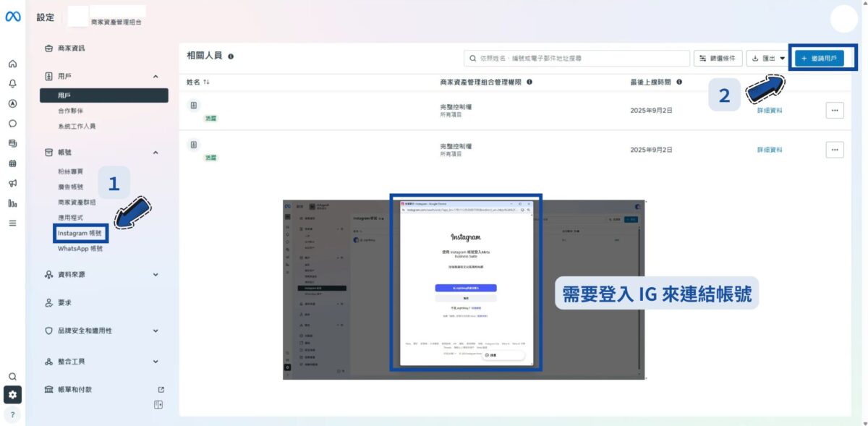Click the external link icon beside 帳單和付款
Screen dimensions: 868x426
coord(161,390)
